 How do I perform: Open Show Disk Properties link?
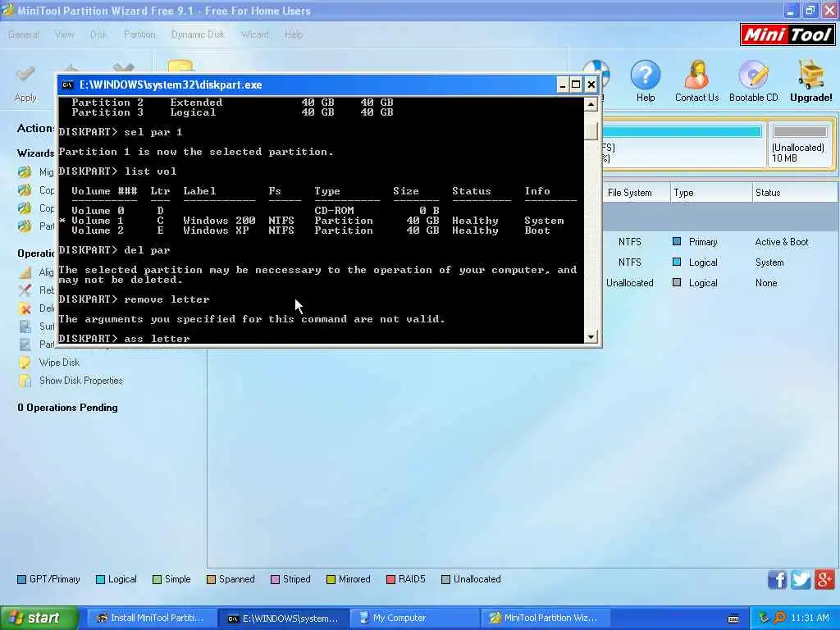point(81,381)
